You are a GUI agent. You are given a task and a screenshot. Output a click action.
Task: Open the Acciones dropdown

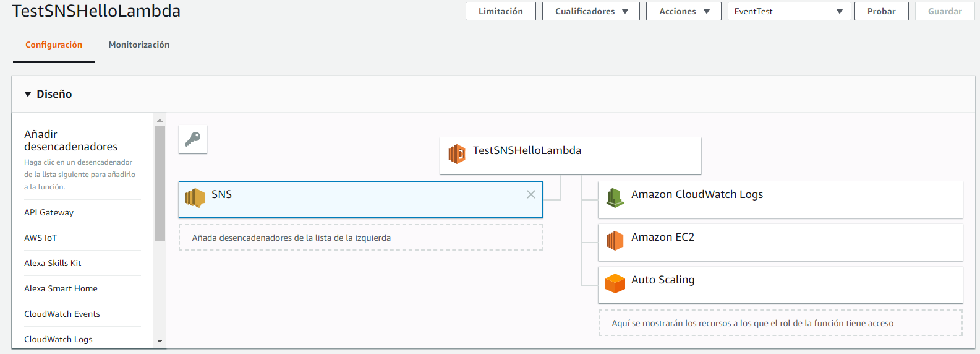pos(684,11)
